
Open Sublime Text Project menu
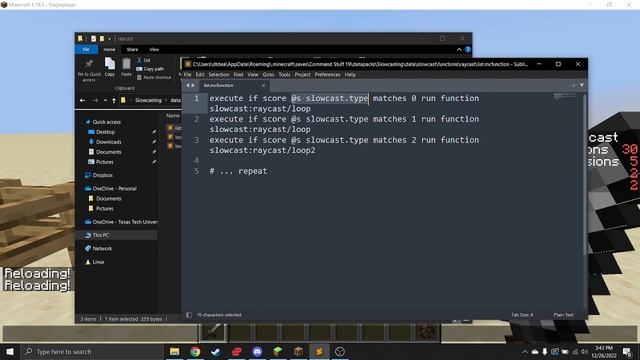point(302,75)
